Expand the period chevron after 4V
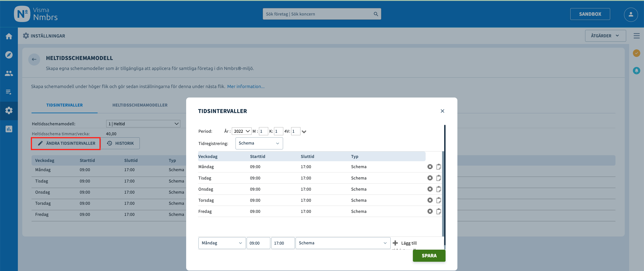Screen dimensions: 644x271 click(x=304, y=132)
